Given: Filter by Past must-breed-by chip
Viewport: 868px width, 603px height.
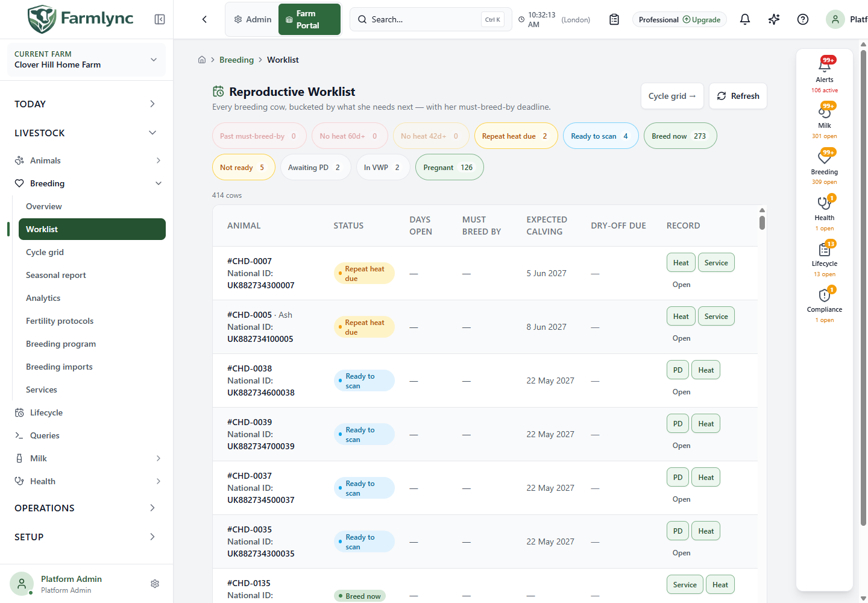Looking at the screenshot, I should pos(259,136).
